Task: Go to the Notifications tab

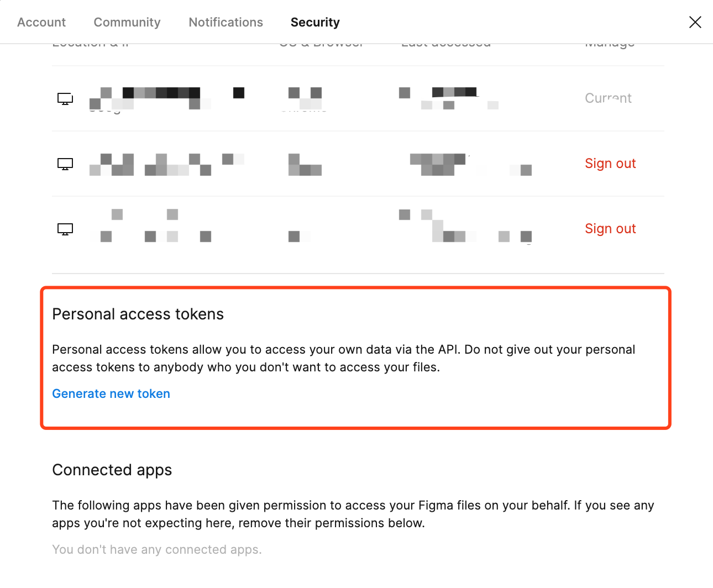Action: (x=226, y=22)
